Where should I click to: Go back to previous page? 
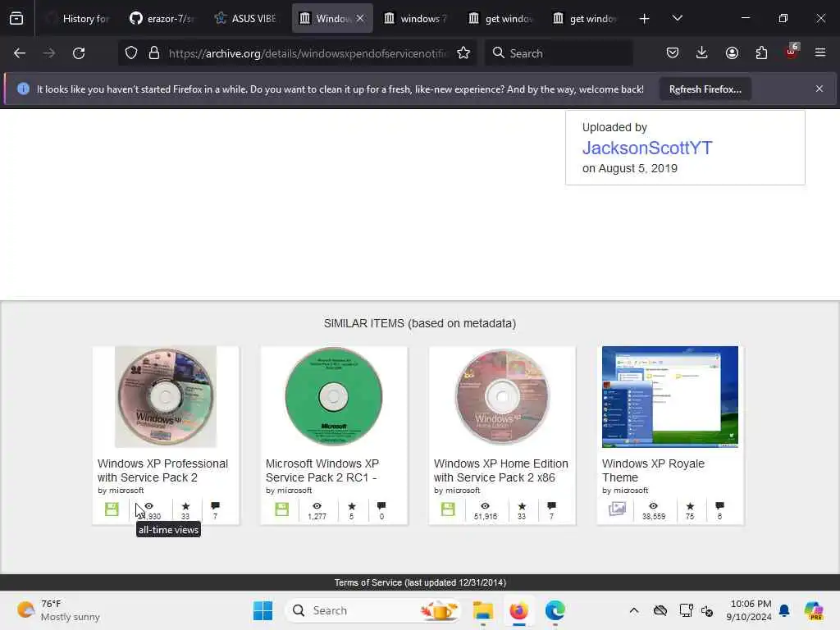pos(20,53)
